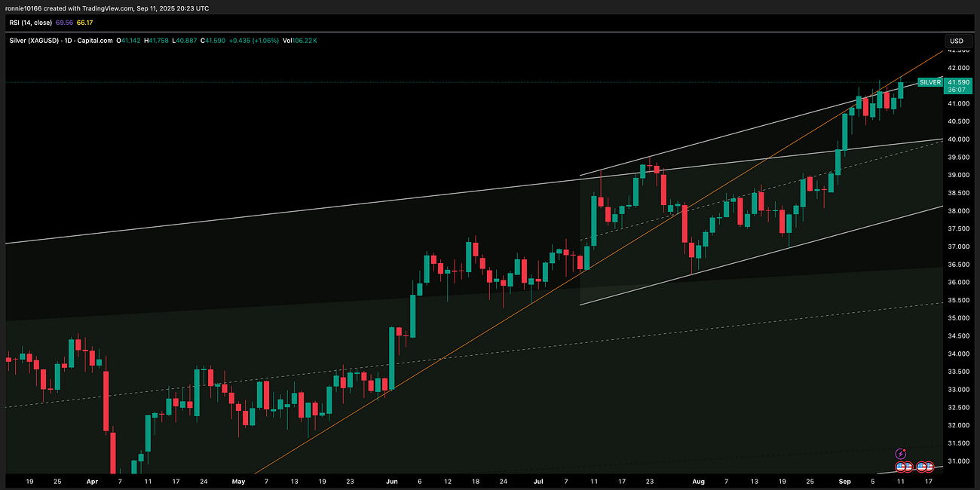Expand the Capital.com exchange source label

point(96,41)
